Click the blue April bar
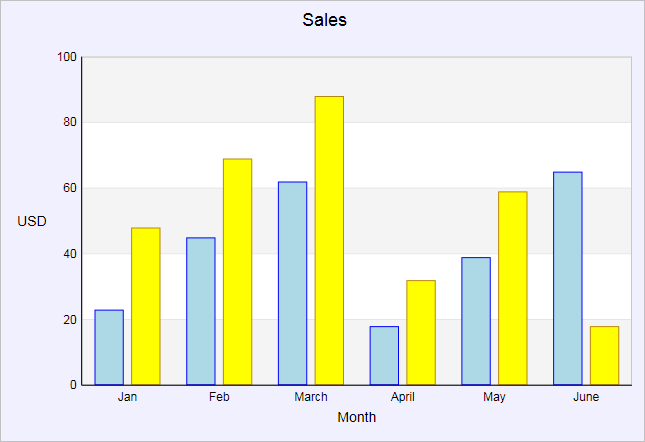This screenshot has height=442, width=645. [x=384, y=355]
